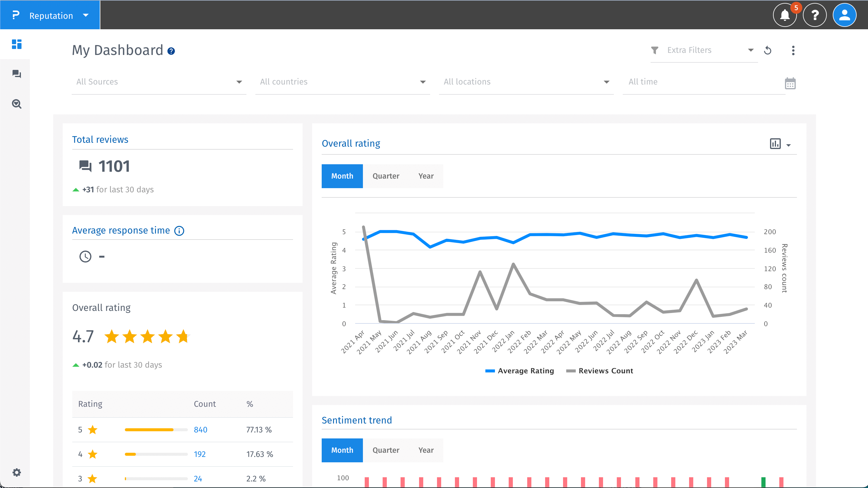
Task: Click the calendar icon for date range
Action: tap(790, 83)
